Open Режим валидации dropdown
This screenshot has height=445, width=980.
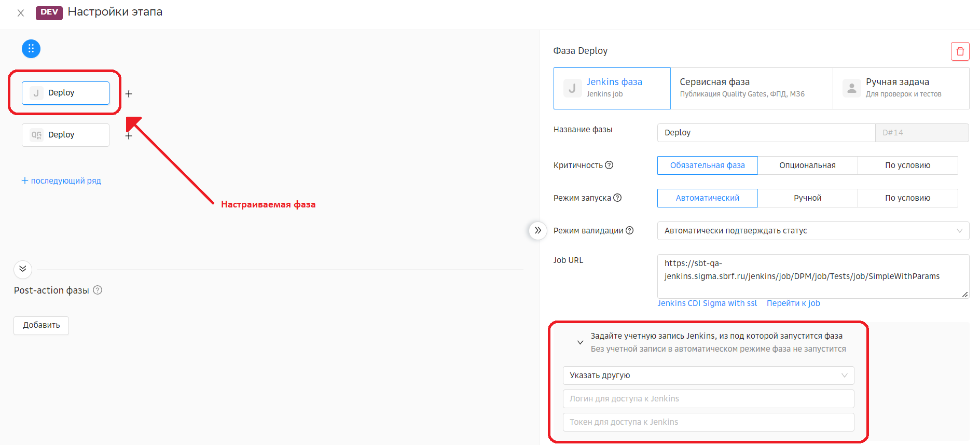click(x=813, y=231)
